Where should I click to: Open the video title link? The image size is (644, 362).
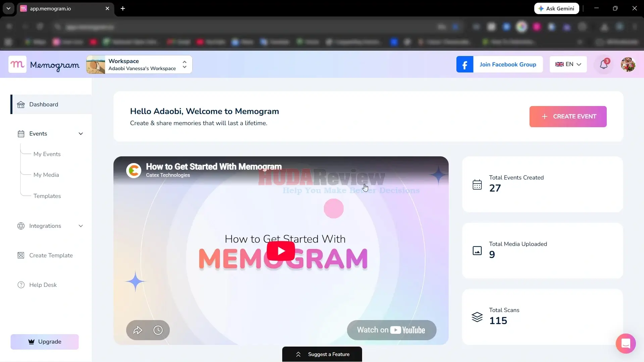click(x=214, y=166)
